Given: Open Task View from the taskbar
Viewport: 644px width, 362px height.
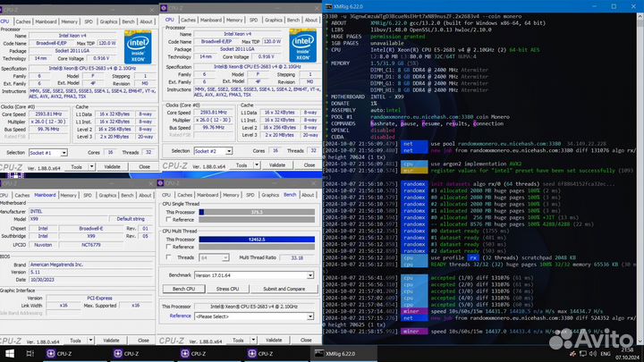Looking at the screenshot, I should coord(30,353).
